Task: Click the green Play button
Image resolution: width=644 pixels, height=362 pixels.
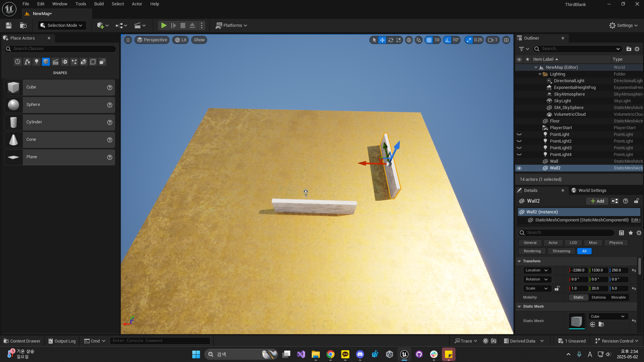Action: tap(164, 25)
